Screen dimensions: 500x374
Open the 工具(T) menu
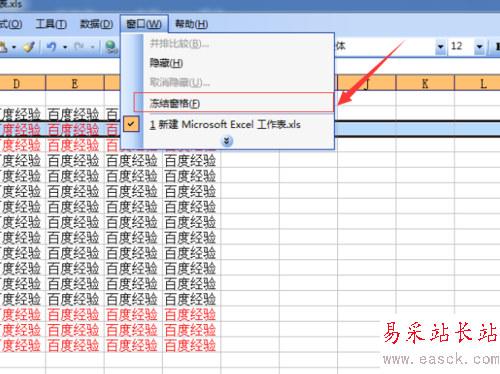(x=51, y=24)
